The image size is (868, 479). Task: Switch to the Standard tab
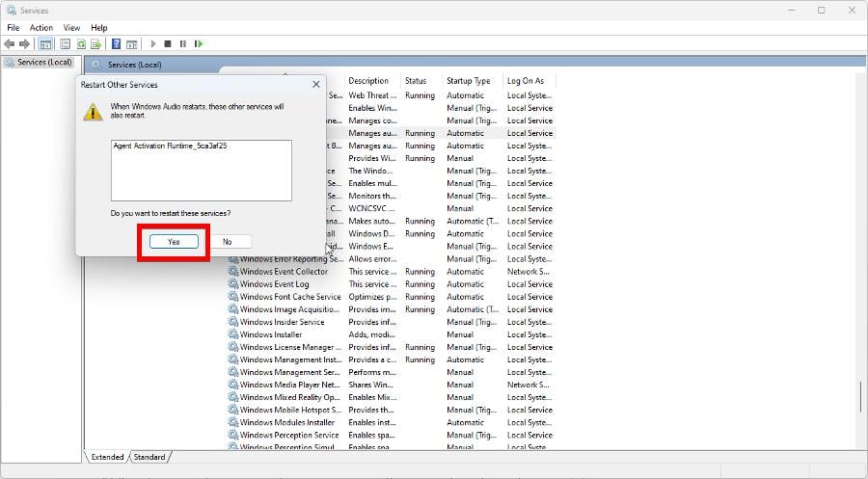149,457
